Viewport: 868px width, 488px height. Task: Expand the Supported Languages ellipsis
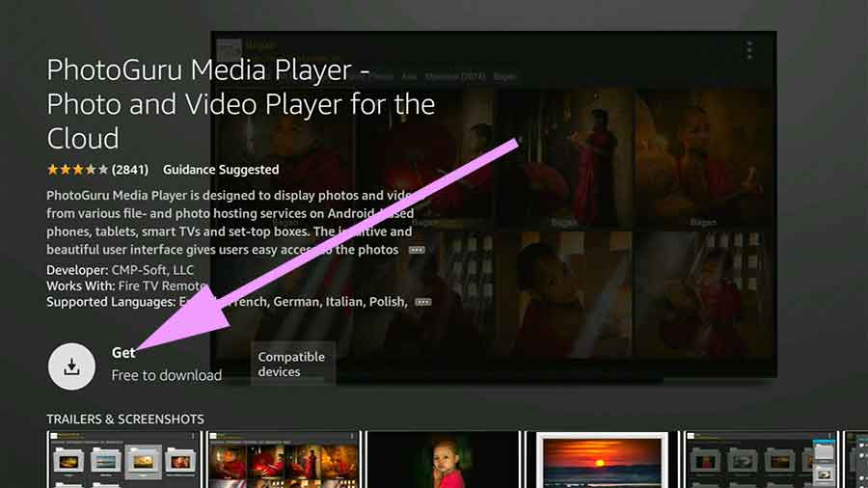click(x=423, y=302)
